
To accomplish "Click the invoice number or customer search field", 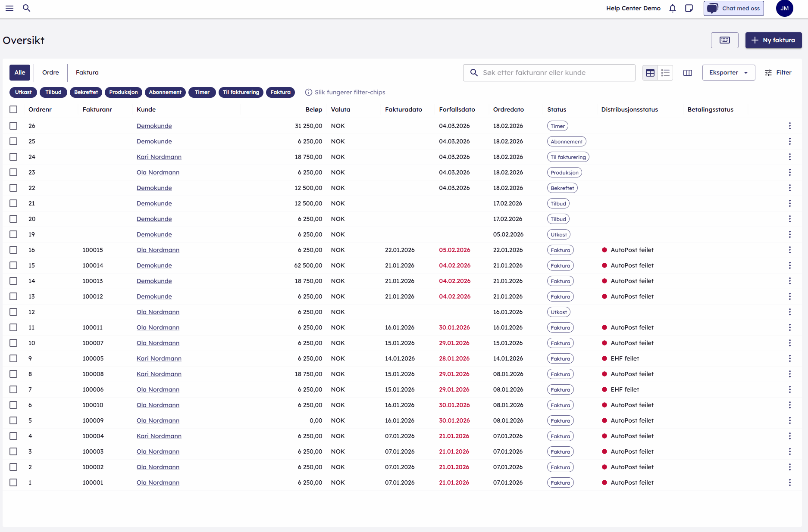I will click(x=554, y=73).
